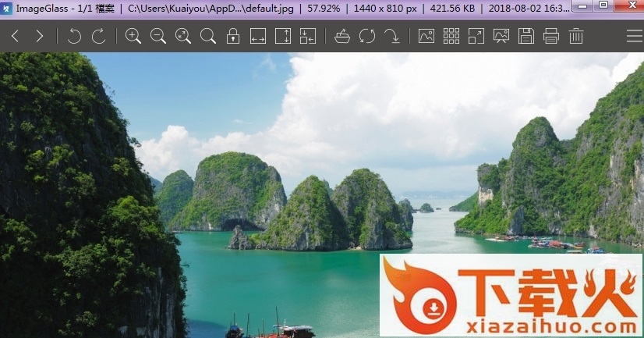Open the go-to image arrow

(392, 36)
